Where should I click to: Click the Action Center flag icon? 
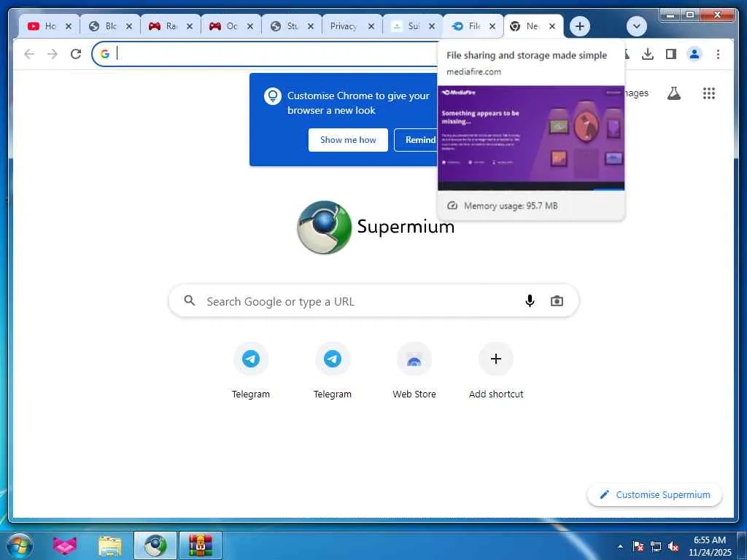[x=638, y=546]
